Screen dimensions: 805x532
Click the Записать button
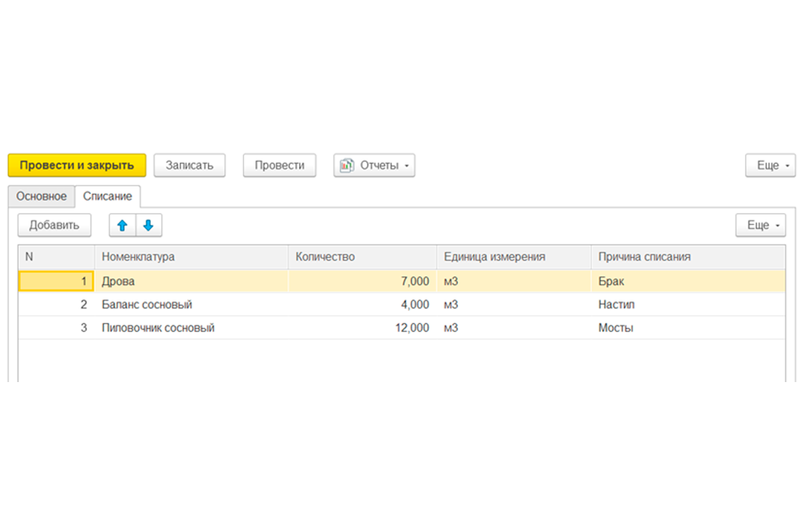189,165
